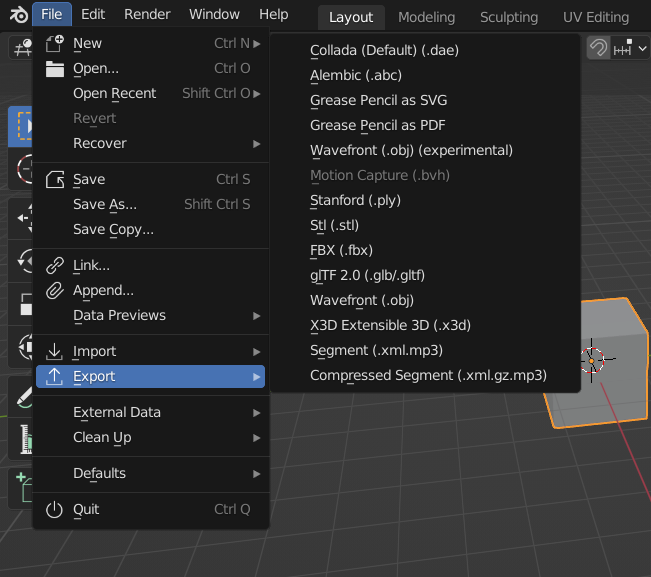Switch to the Layout workspace tab
This screenshot has width=651, height=577.
point(351,17)
